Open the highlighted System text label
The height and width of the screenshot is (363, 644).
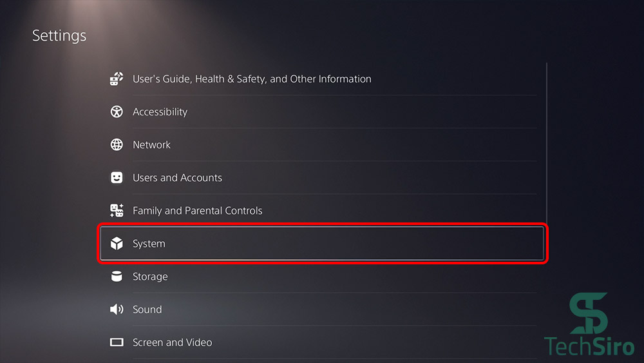(149, 244)
